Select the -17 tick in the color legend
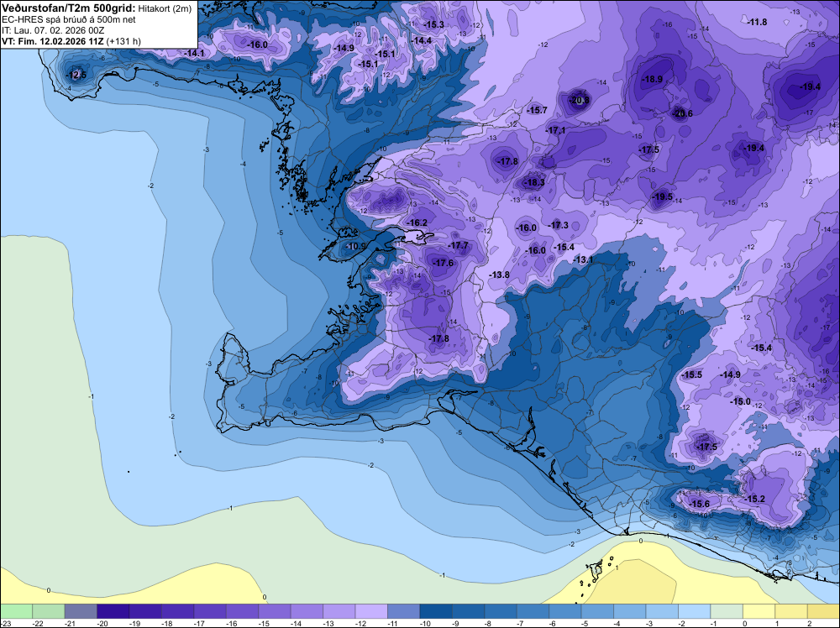The image size is (840, 628). point(199,623)
